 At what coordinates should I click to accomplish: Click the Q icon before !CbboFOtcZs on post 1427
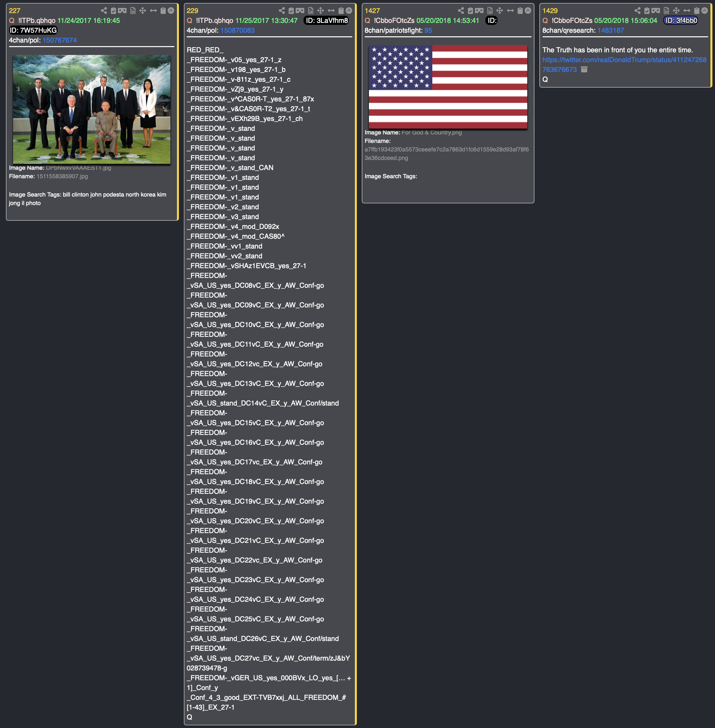click(x=367, y=21)
